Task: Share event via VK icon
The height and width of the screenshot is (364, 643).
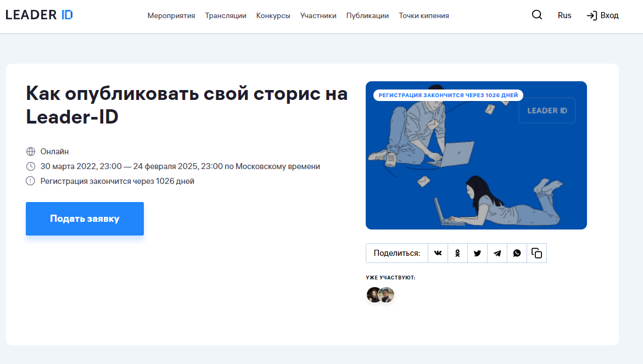Action: [438, 253]
